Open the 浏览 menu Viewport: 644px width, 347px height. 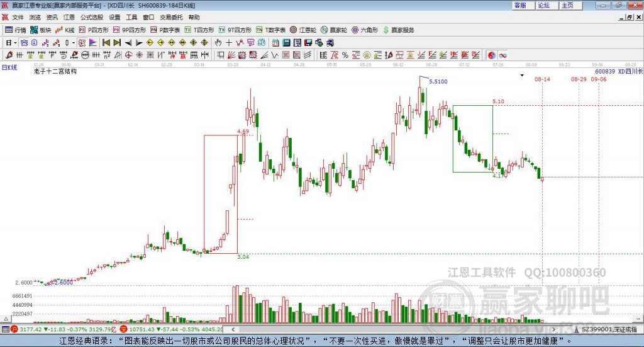[35, 17]
